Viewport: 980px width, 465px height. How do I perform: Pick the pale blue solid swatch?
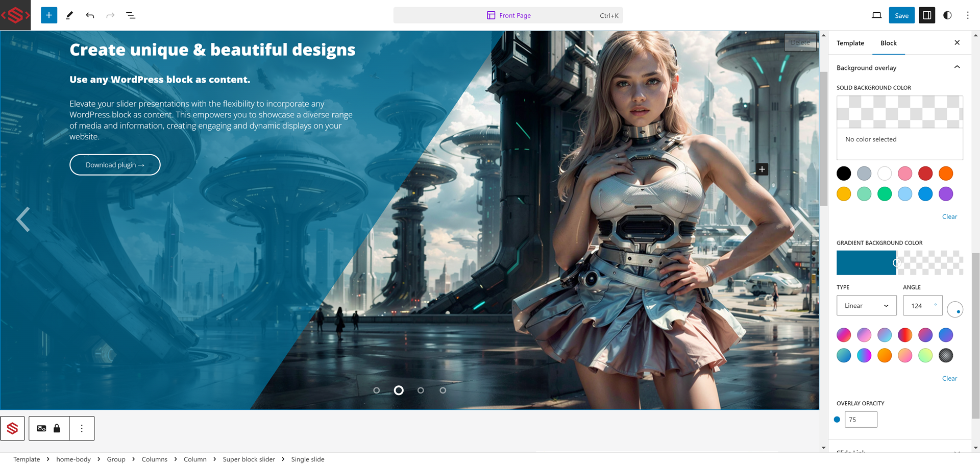tap(905, 194)
